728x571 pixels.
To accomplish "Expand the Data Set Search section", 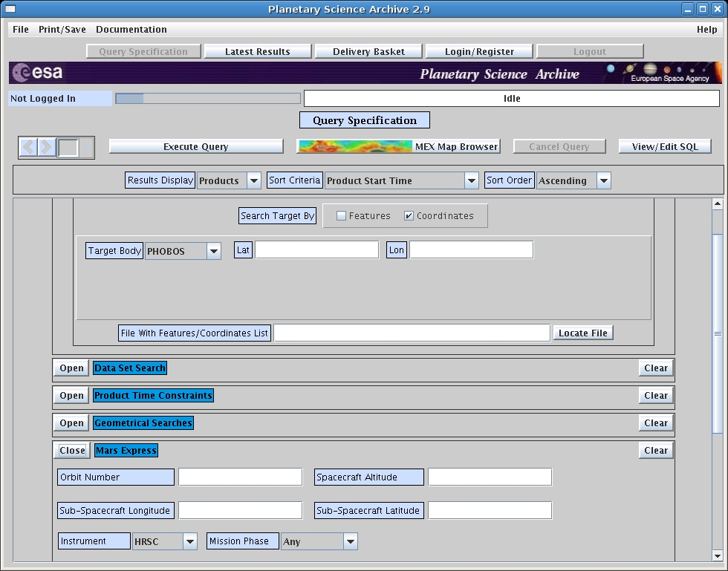I will [71, 368].
